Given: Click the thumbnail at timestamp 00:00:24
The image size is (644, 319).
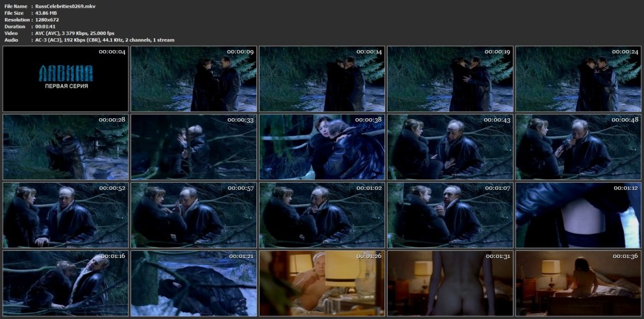Looking at the screenshot, I should point(578,79).
